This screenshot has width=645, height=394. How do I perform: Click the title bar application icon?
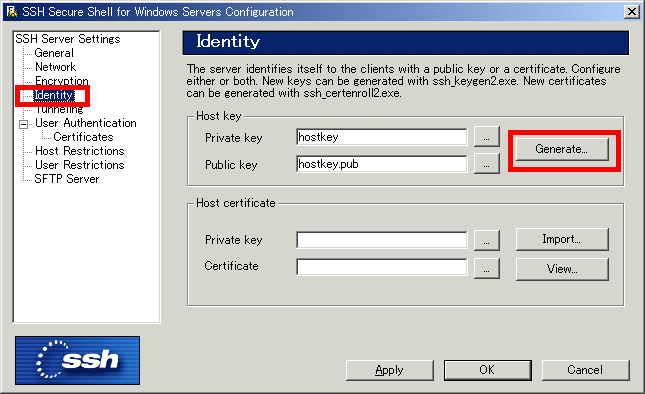pos(12,12)
